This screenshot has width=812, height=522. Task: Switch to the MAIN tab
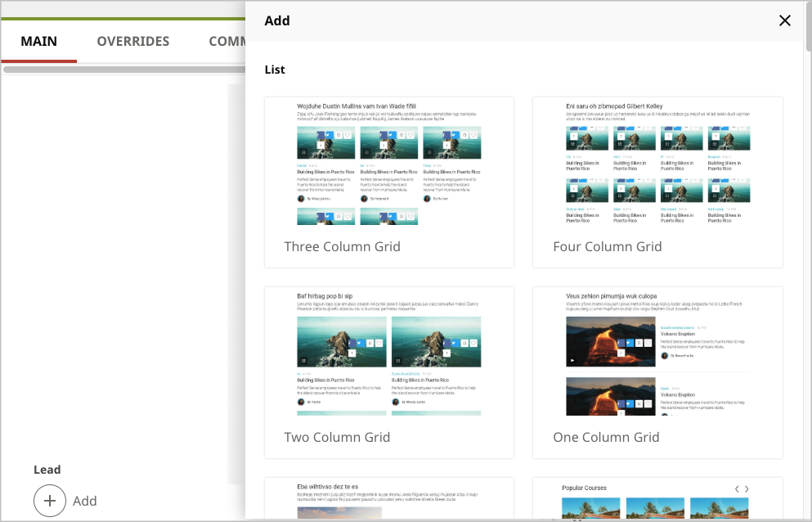(x=38, y=42)
